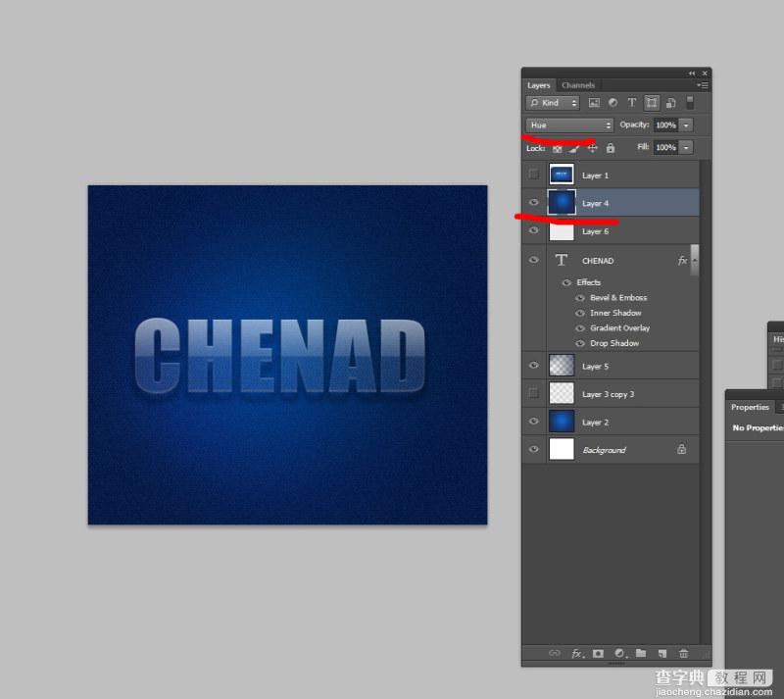This screenshot has height=699, width=784.
Task: Select Layer 5 thumbnail
Action: (x=562, y=366)
